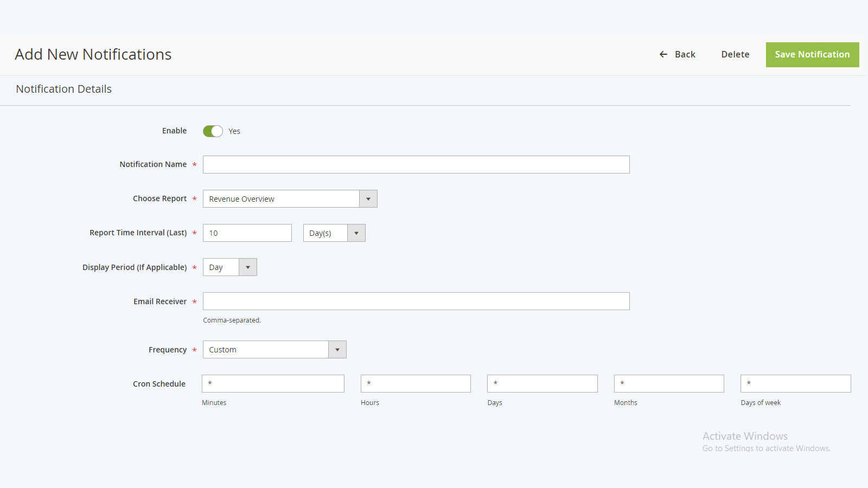Click the Choose Report dropdown arrow icon
868x488 pixels.
368,199
